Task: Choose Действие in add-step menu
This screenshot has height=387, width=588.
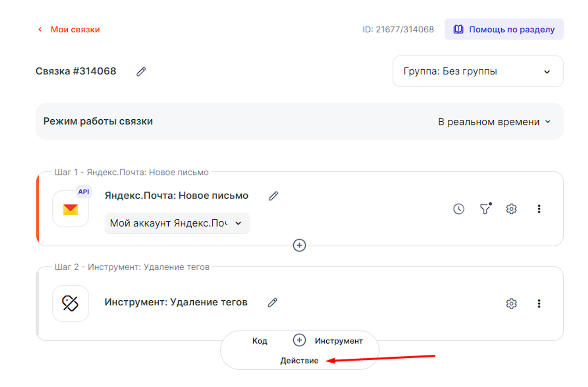Action: (299, 361)
